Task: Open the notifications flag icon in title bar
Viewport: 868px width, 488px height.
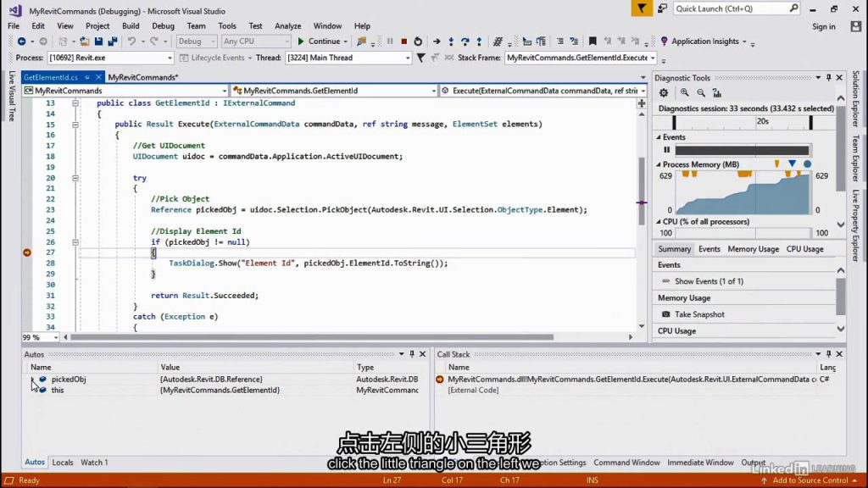Action: pos(642,8)
